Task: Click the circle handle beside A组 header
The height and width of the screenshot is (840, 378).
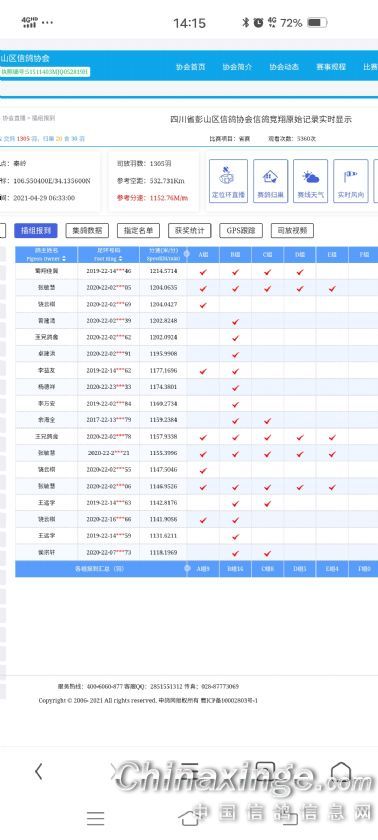Action: point(187,254)
